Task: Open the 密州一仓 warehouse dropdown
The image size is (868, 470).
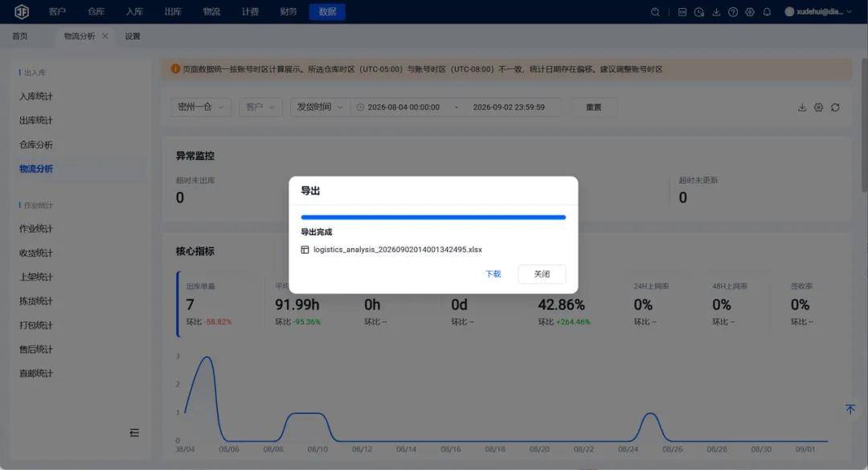Action: tap(200, 107)
